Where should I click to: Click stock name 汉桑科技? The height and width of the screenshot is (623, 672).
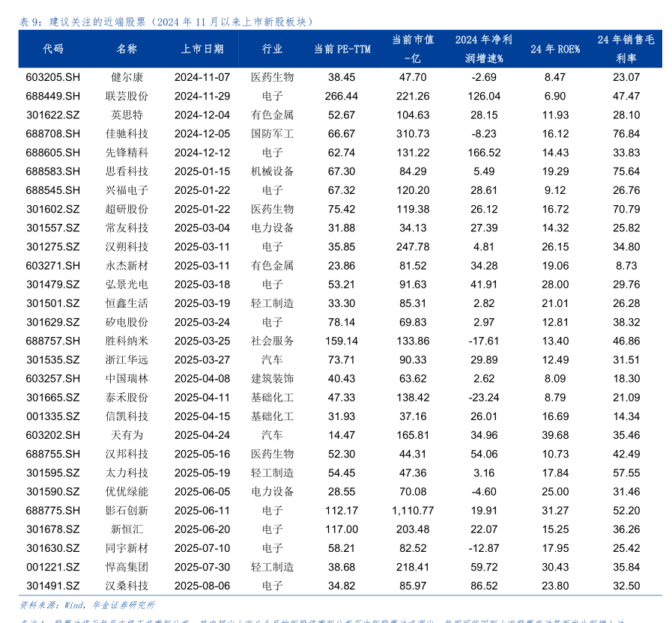click(x=127, y=586)
